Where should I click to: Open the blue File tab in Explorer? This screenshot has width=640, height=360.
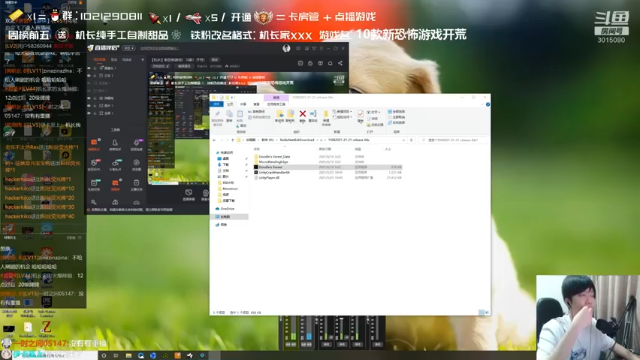(x=216, y=104)
